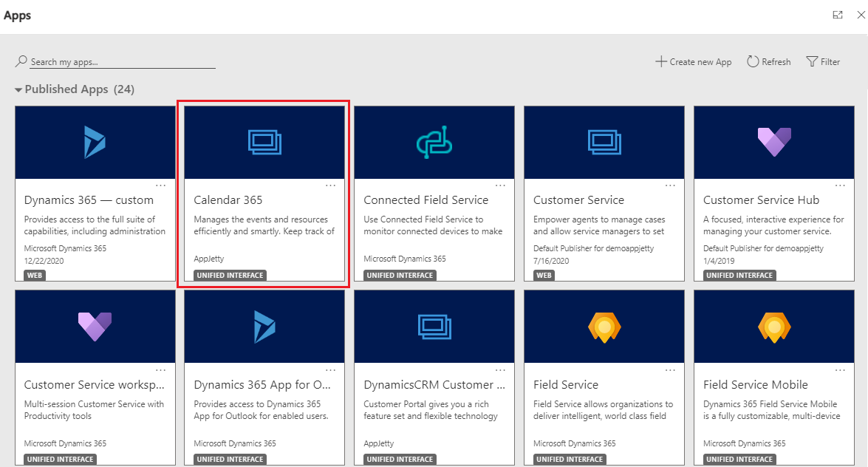Click the plus icon beside Create new App
This screenshot has width=868, height=467.
[661, 61]
